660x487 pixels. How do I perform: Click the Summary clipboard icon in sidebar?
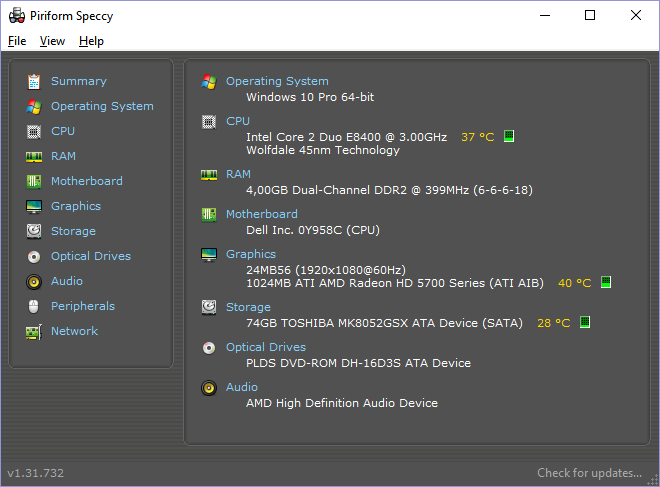(34, 81)
